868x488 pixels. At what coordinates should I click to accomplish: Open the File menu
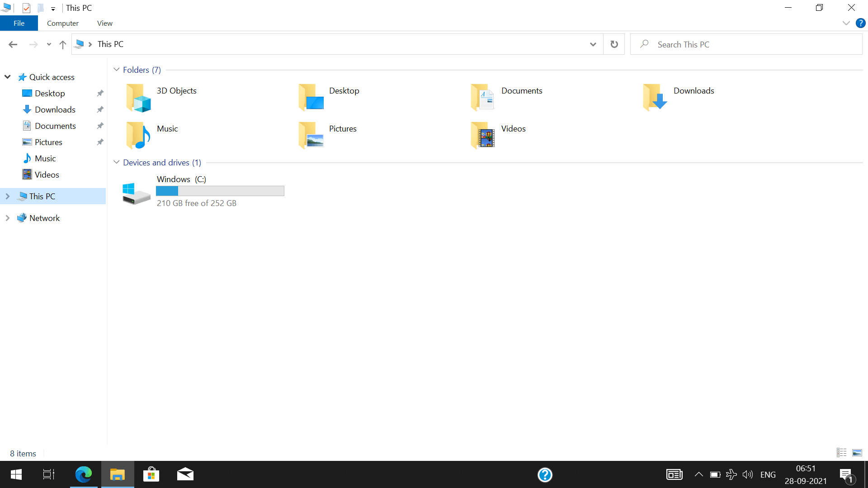click(19, 23)
